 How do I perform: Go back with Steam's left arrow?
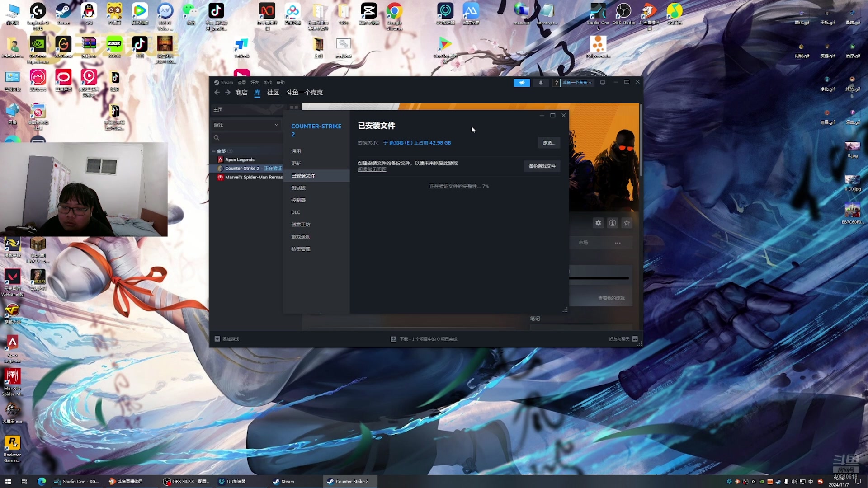point(217,92)
